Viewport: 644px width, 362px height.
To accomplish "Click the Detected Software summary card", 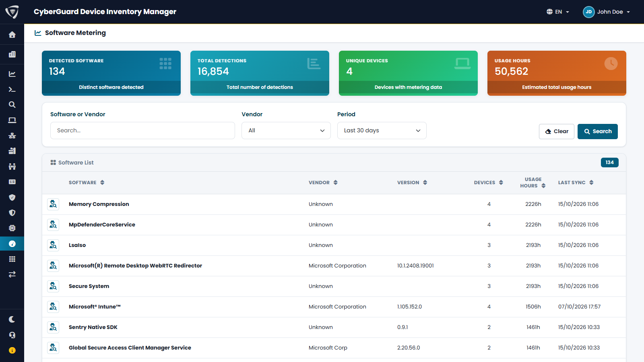I will (x=111, y=73).
